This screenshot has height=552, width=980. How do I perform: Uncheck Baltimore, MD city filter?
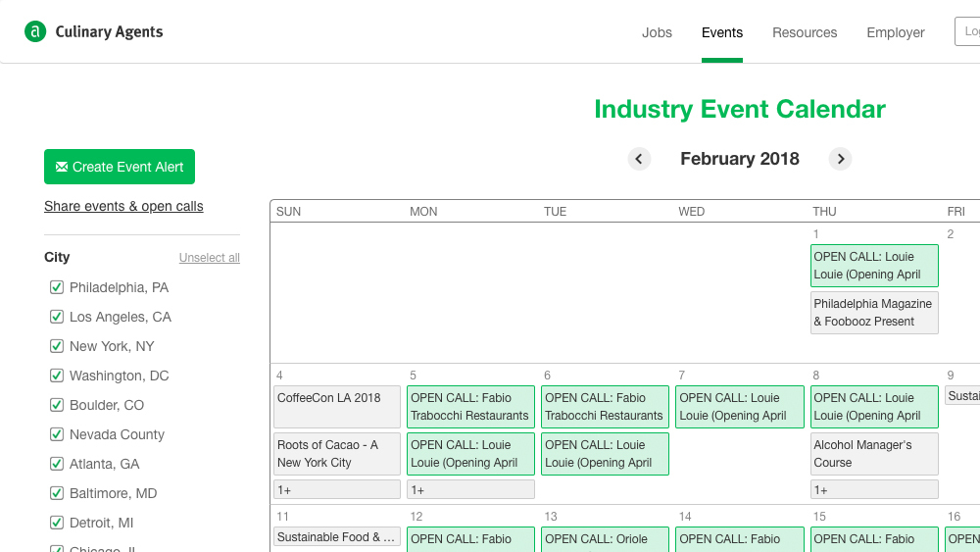click(57, 493)
